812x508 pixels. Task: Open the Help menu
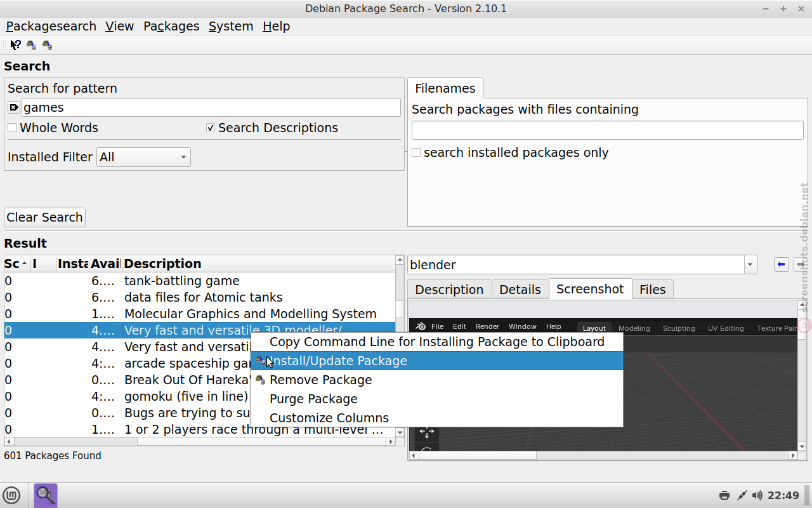[x=277, y=26]
